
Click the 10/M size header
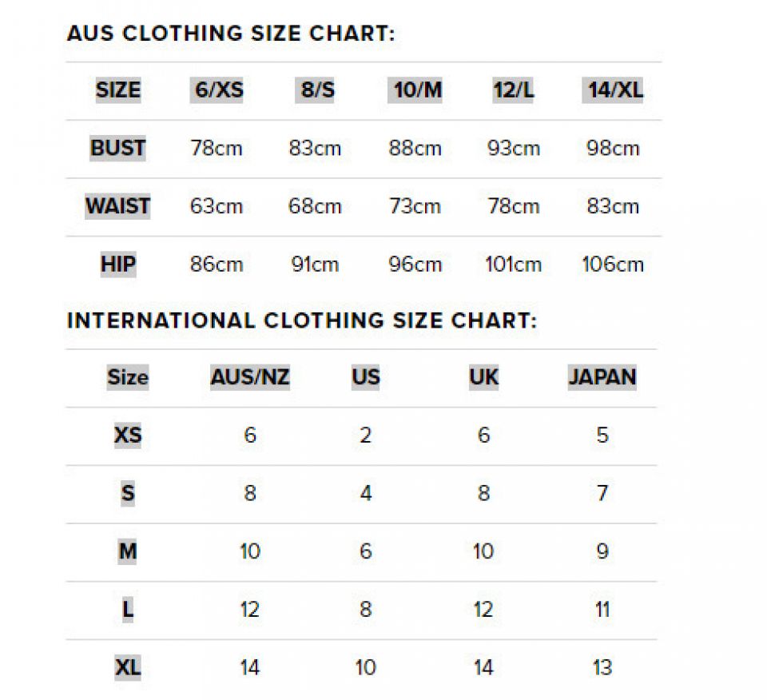[x=415, y=90]
